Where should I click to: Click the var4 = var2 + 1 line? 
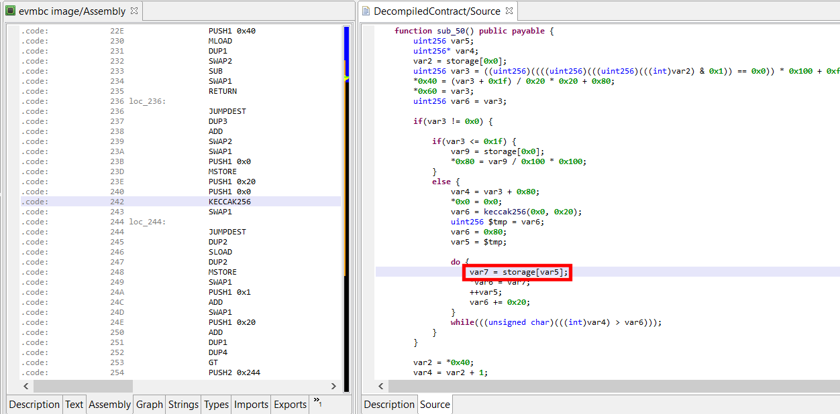point(451,373)
